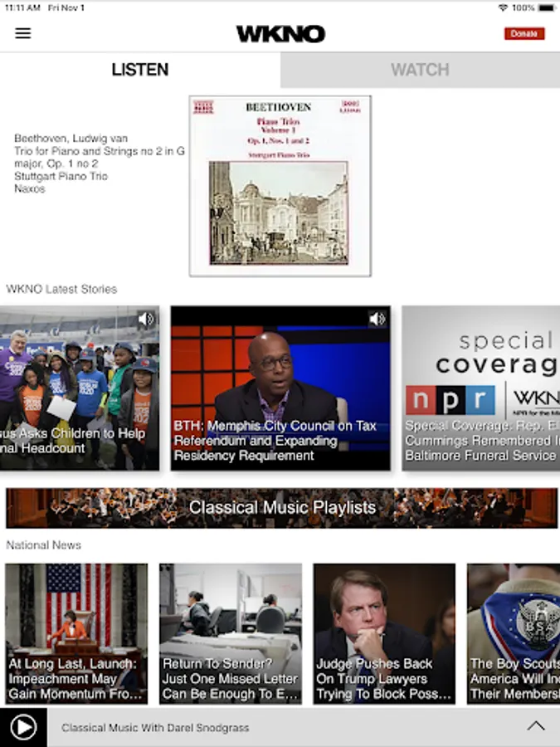This screenshot has width=560, height=747.
Task: Open the hamburger menu
Action: [x=23, y=33]
